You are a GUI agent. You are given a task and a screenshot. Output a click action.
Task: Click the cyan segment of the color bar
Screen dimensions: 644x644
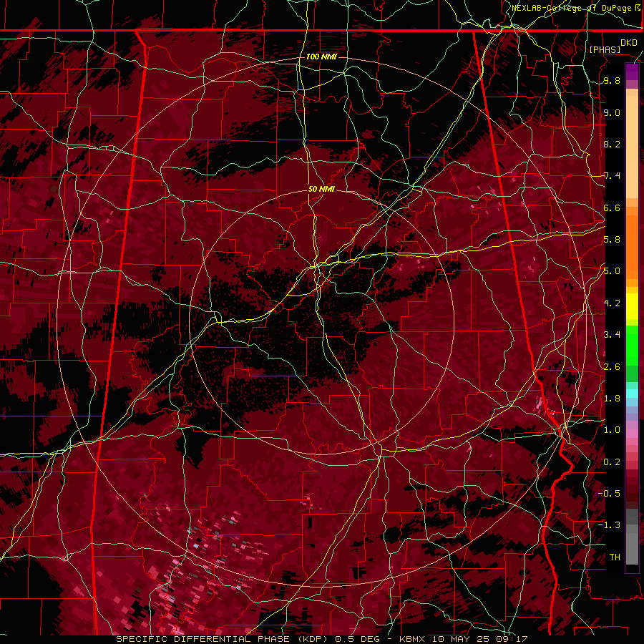(632, 394)
